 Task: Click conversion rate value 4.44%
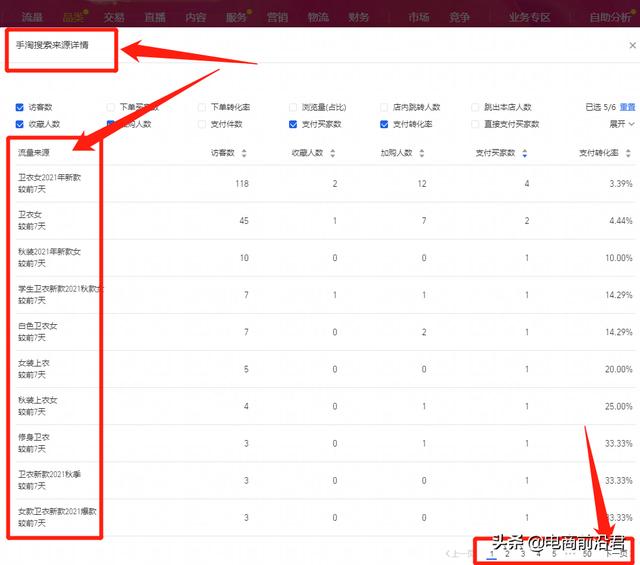click(621, 221)
